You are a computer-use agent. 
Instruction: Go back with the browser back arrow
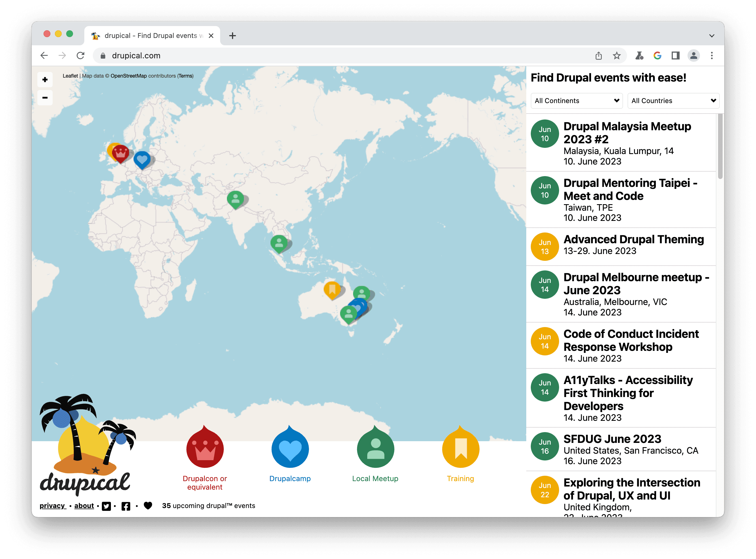(44, 56)
